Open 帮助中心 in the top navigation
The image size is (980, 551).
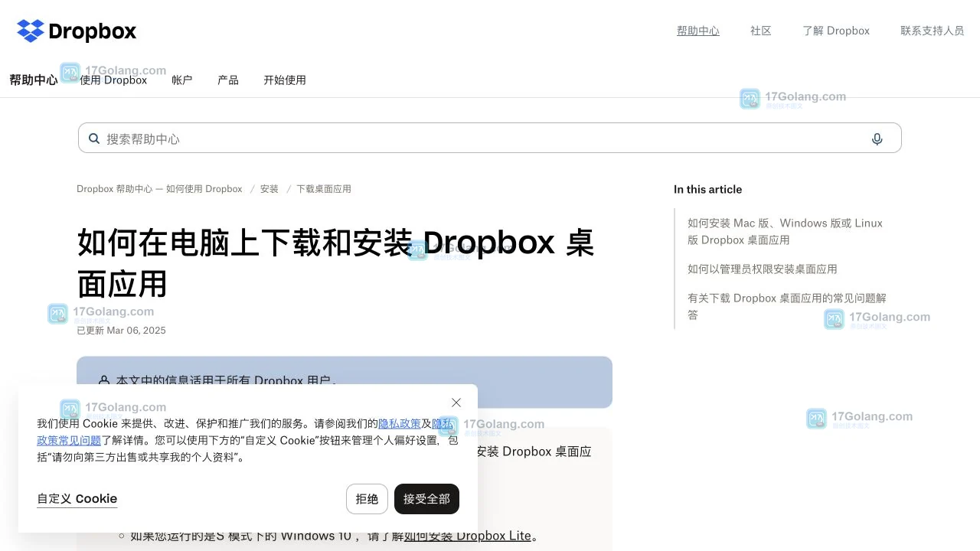tap(697, 31)
